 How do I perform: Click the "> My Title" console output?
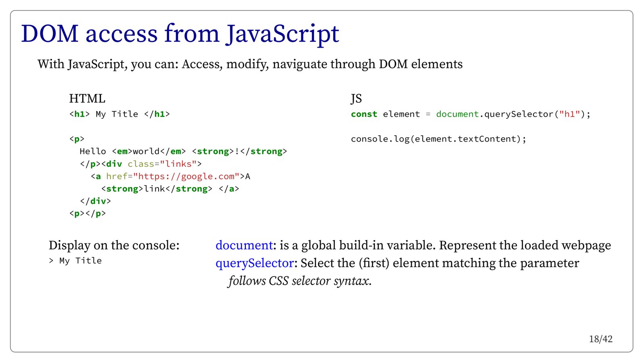(75, 261)
